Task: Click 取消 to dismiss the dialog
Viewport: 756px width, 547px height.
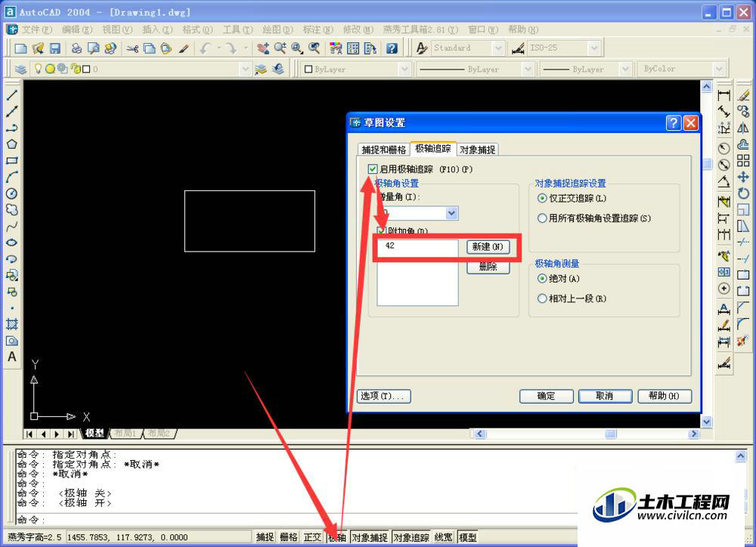Action: point(605,396)
